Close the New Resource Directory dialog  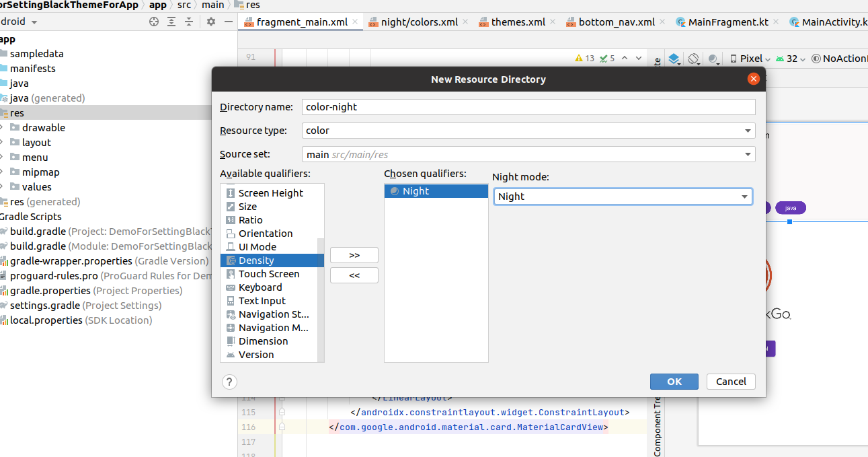point(753,79)
